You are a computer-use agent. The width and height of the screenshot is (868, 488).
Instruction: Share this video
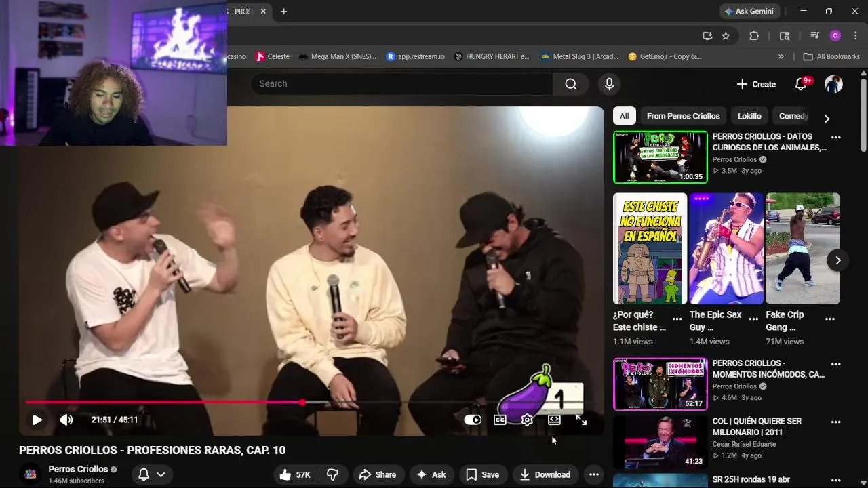(x=378, y=474)
